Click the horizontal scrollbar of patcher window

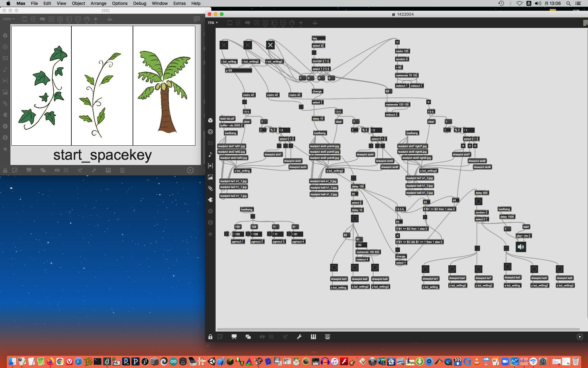(x=398, y=329)
